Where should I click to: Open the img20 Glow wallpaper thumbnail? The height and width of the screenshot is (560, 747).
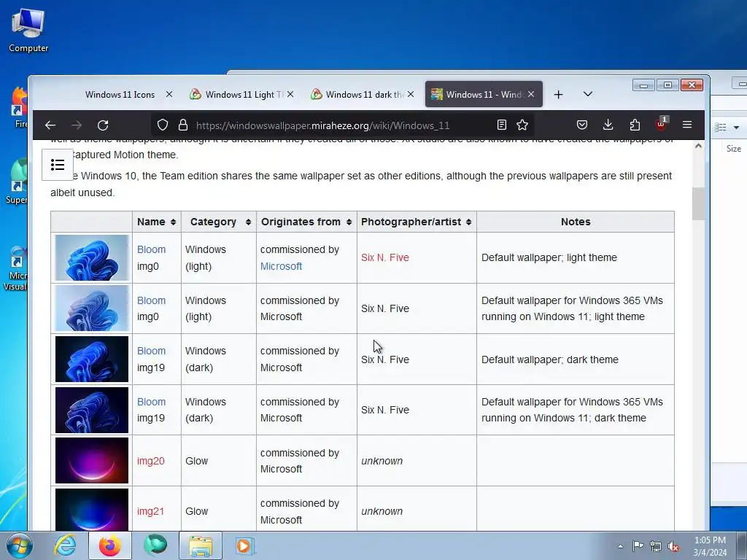pos(92,461)
